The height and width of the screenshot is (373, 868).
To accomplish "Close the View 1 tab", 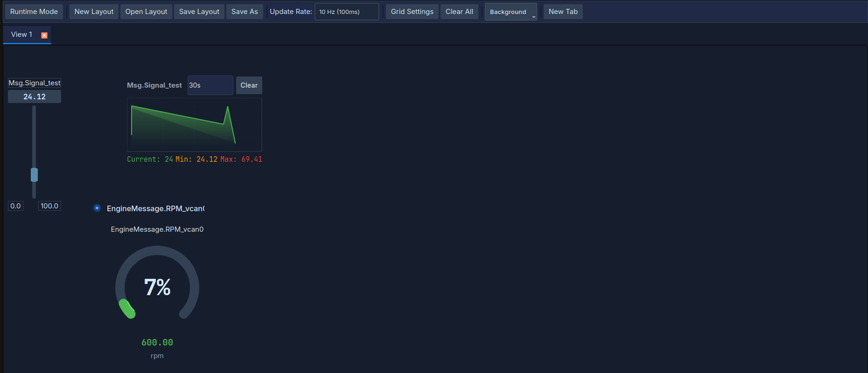I will [44, 35].
